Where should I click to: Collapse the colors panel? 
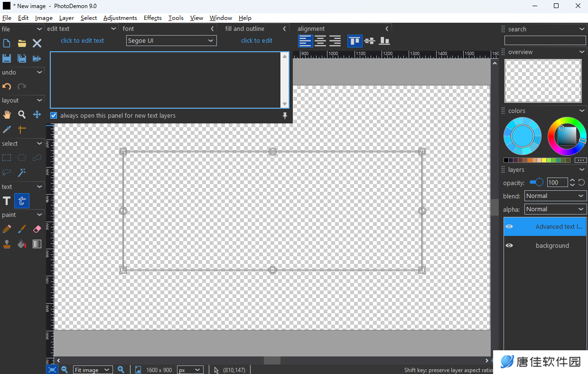click(582, 111)
